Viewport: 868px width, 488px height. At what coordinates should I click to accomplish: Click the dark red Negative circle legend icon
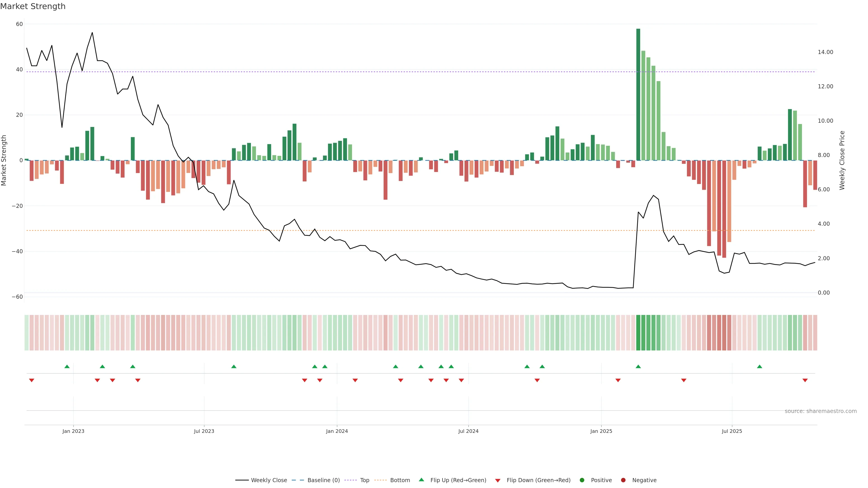click(x=623, y=480)
